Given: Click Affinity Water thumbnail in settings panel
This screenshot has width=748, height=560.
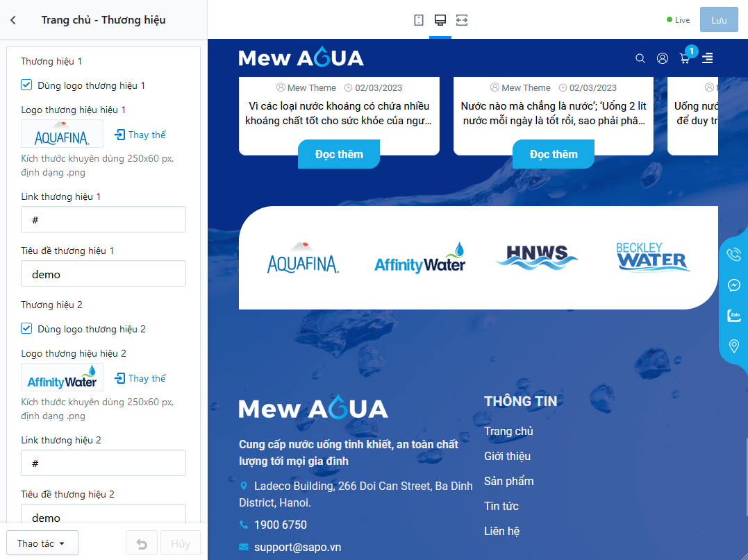Looking at the screenshot, I should point(62,377).
